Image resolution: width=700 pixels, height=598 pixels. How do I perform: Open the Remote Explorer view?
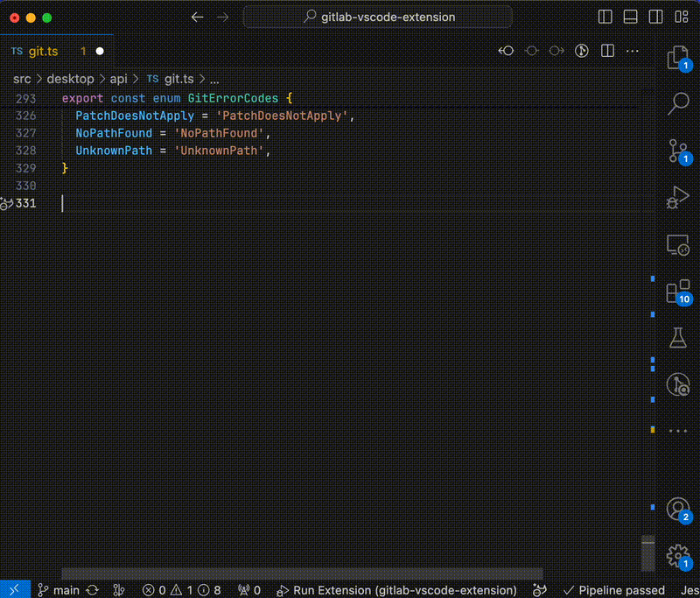coord(678,245)
